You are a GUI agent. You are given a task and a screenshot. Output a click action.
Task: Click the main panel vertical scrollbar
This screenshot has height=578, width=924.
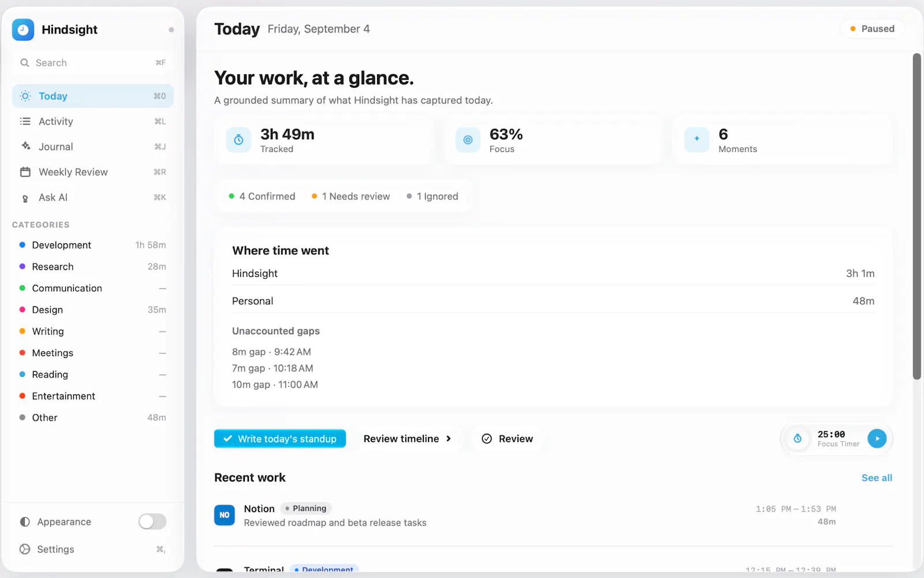916,217
